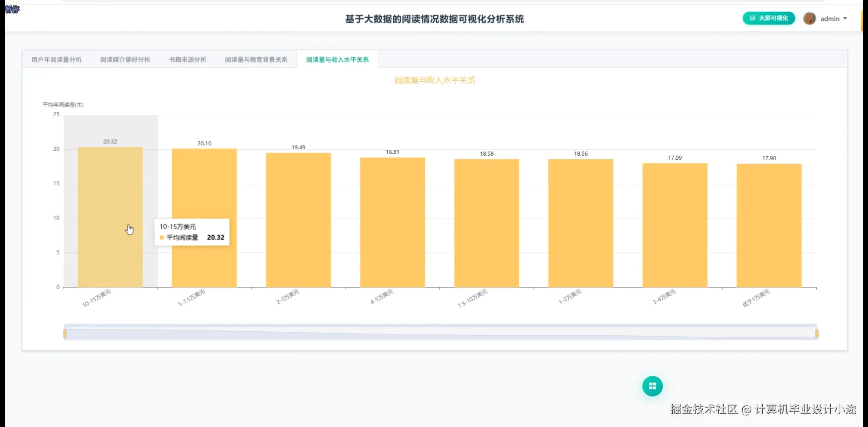Screen dimensions: 868x427
Task: Click the yellow legend dot in the tooltip
Action: coord(162,237)
